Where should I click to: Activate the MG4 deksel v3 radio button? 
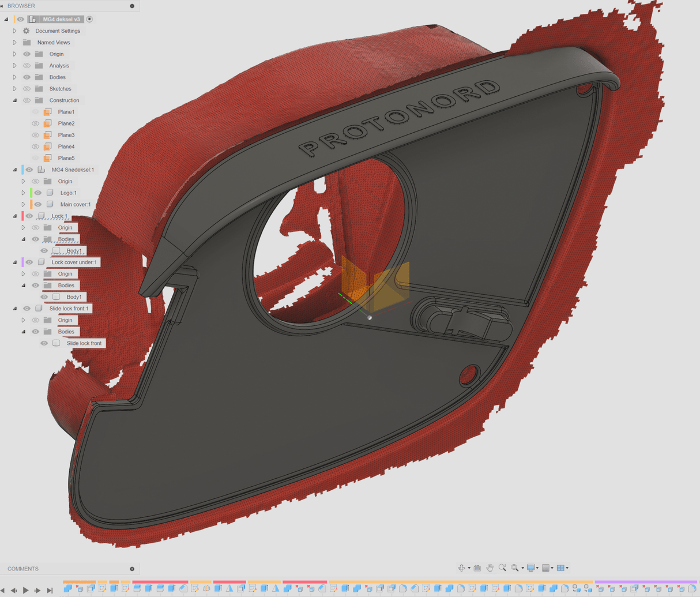pyautogui.click(x=89, y=19)
